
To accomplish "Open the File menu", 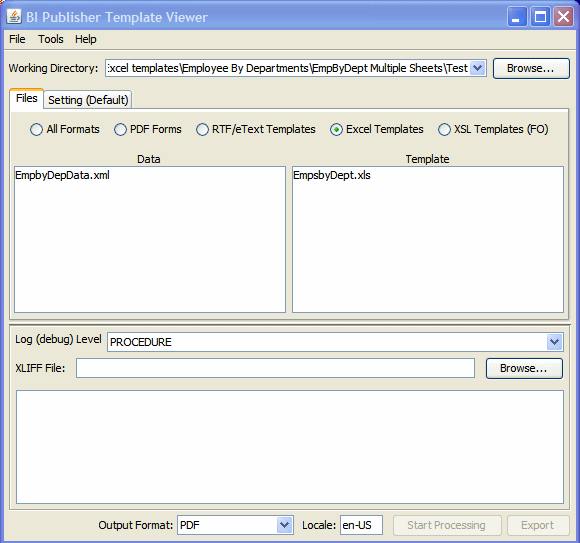I will (x=17, y=39).
